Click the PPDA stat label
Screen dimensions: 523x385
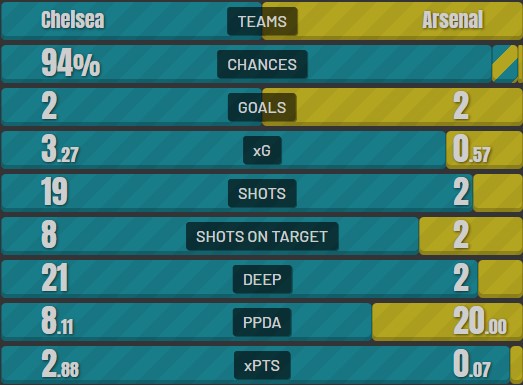tap(262, 323)
